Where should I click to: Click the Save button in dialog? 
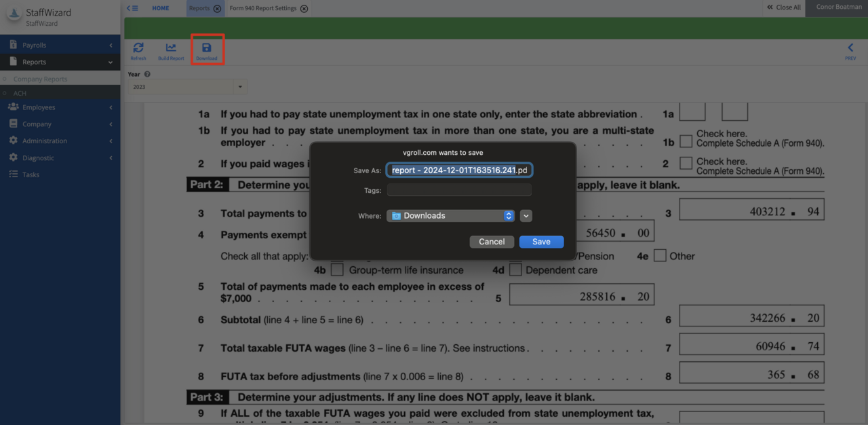pos(541,242)
